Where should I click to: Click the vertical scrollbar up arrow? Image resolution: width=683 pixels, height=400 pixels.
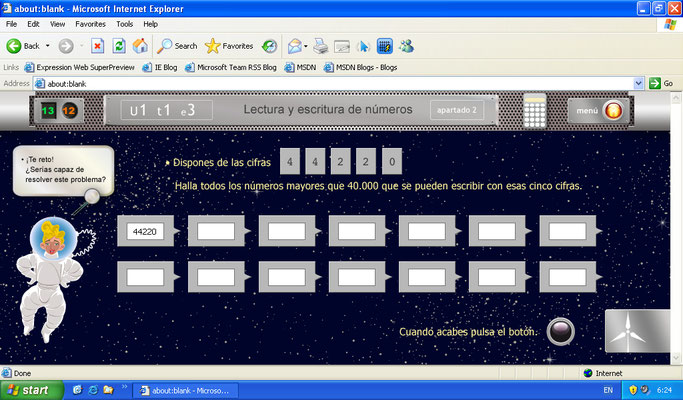[676, 98]
